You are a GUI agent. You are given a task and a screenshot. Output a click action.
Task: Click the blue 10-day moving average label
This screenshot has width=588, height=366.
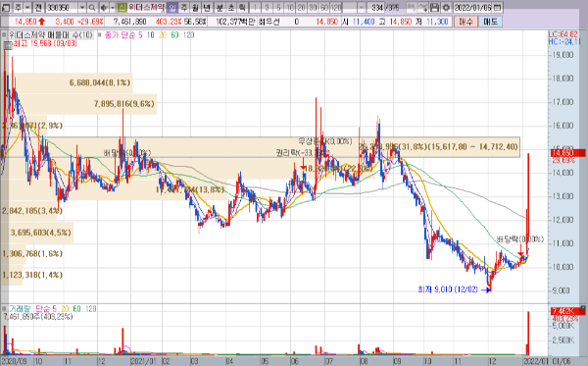coord(150,35)
